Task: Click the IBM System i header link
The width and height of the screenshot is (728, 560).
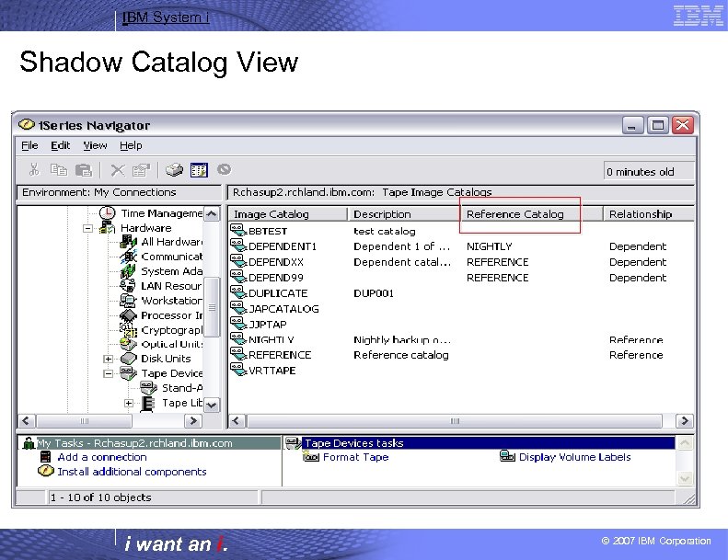Action: (166, 17)
